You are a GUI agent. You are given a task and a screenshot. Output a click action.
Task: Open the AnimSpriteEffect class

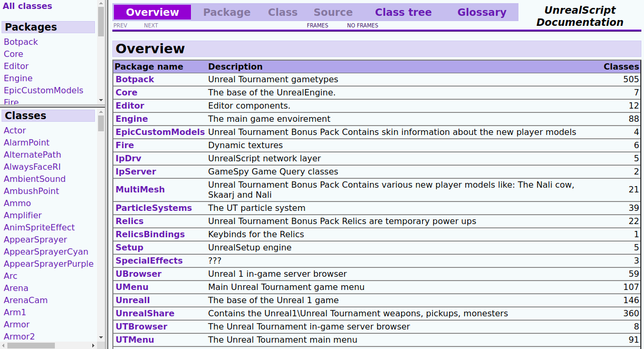pos(40,228)
